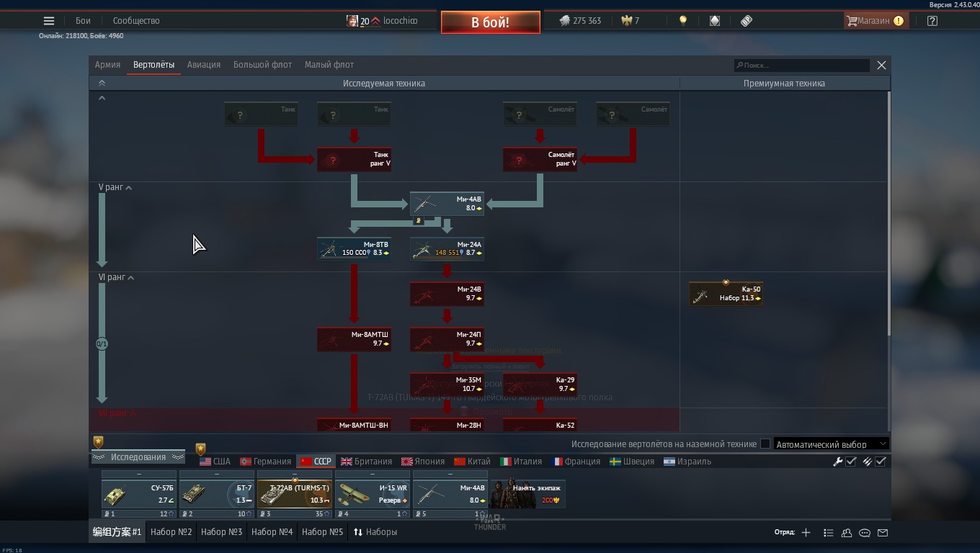Click the shop warning exclamation badge
The image size is (980, 553).
click(x=899, y=21)
